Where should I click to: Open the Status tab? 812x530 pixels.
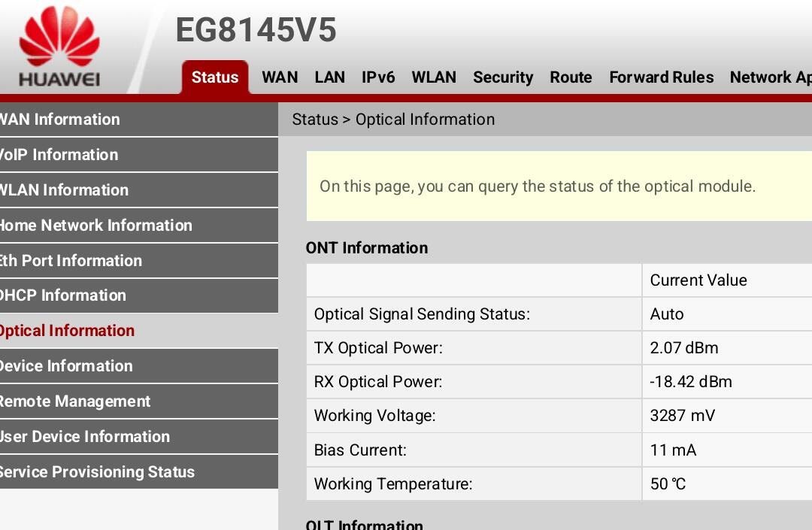tap(215, 77)
